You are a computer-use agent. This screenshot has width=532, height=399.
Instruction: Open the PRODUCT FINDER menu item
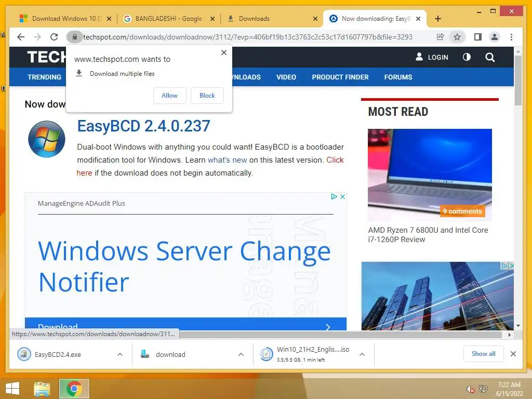pyautogui.click(x=340, y=77)
